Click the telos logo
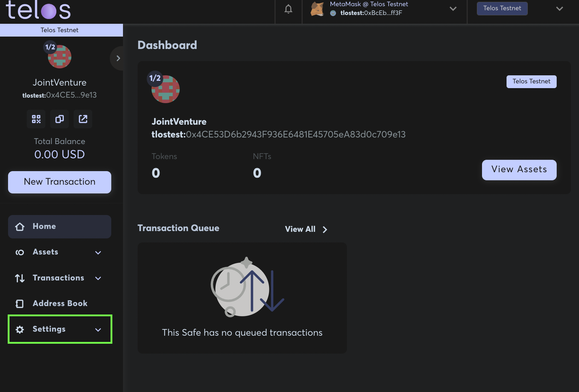The image size is (579, 392). coord(38,10)
